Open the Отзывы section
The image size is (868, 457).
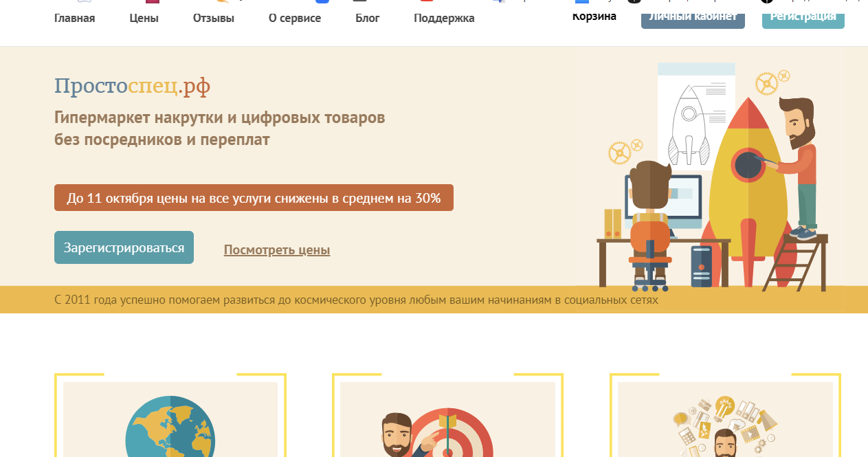tap(214, 18)
